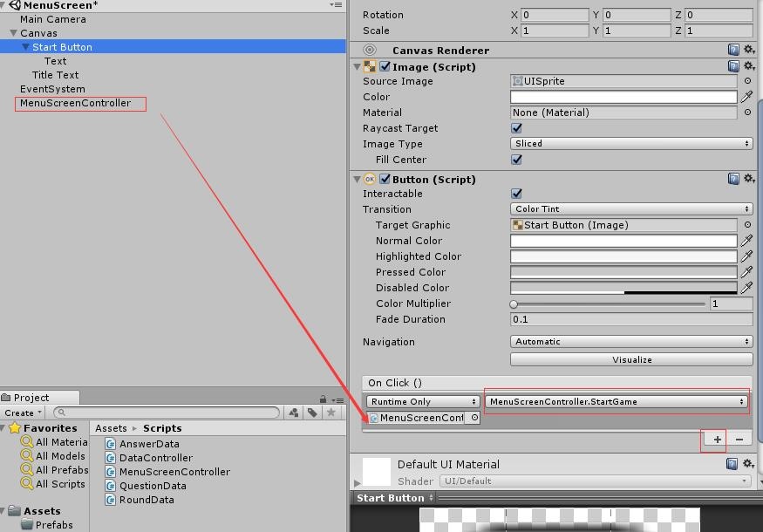Select All Scripts favorite search
This screenshot has width=763, height=532.
click(x=53, y=484)
